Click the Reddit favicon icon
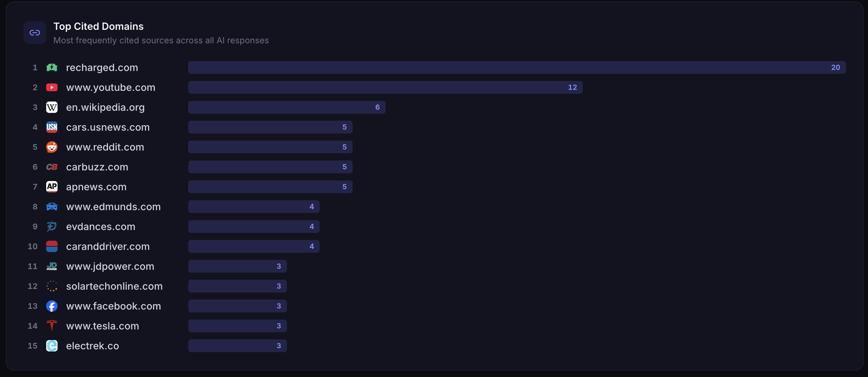The height and width of the screenshot is (377, 868). [x=52, y=147]
